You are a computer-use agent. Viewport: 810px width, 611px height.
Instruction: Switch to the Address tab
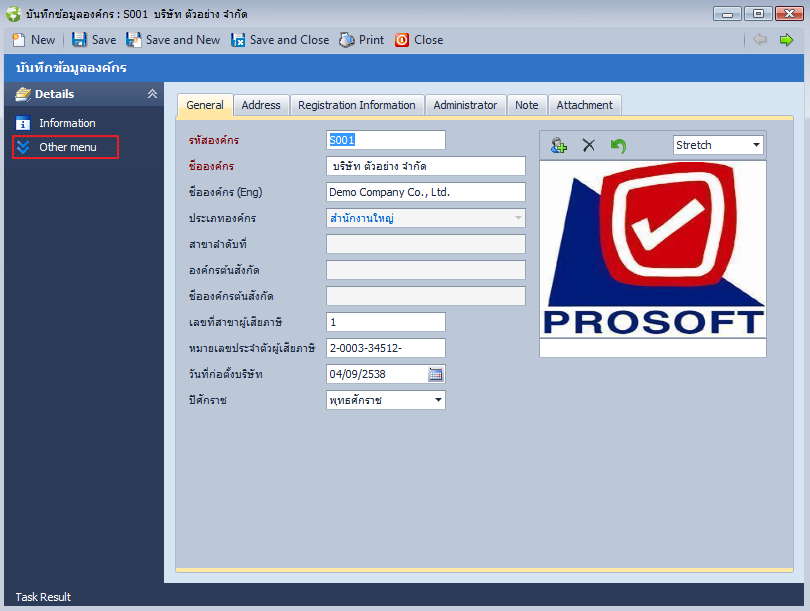[x=261, y=105]
